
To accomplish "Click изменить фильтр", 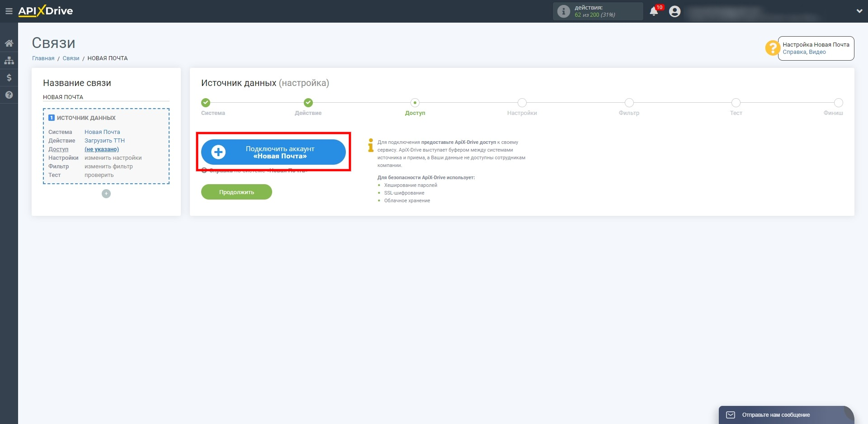I will [x=108, y=167].
